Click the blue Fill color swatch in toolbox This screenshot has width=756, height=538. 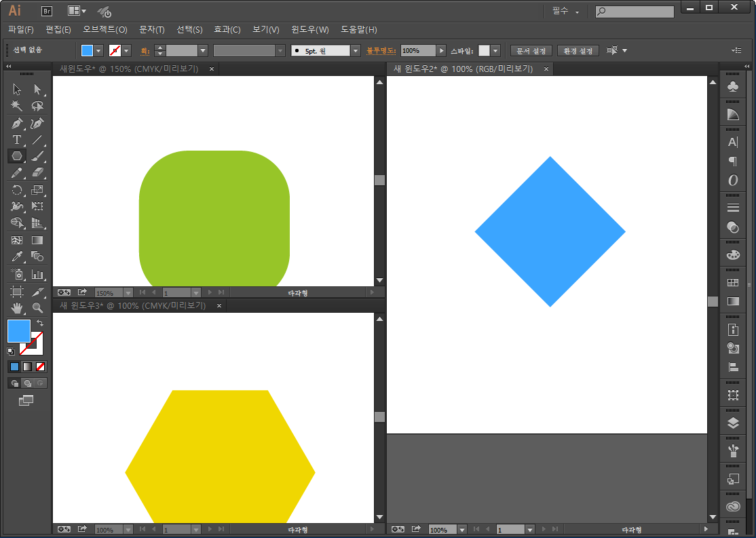tap(18, 331)
